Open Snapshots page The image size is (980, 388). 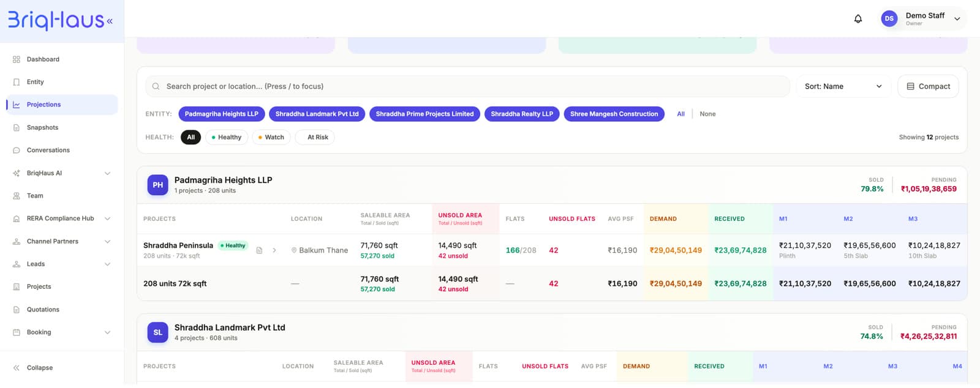pyautogui.click(x=42, y=127)
